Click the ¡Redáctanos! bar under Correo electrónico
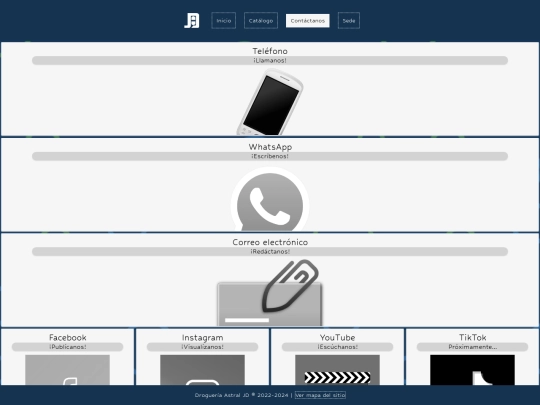 point(270,252)
